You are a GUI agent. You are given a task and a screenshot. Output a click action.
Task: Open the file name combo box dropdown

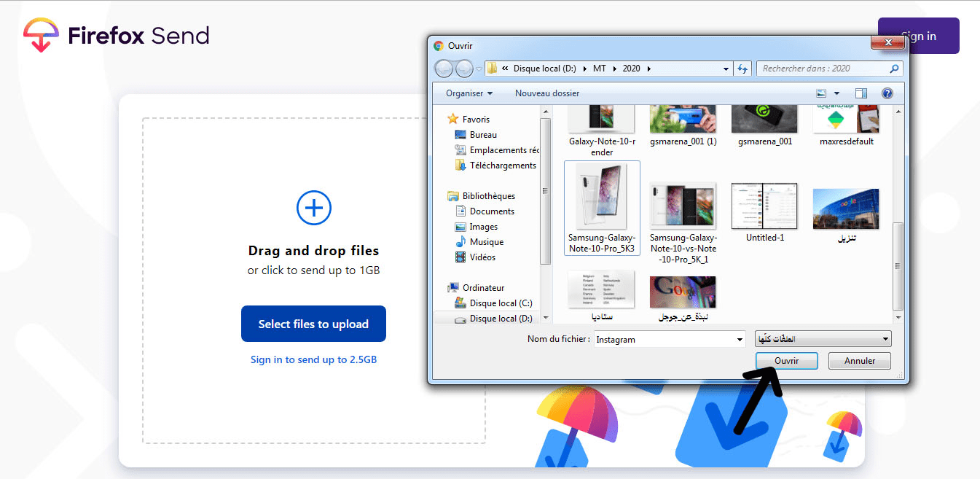740,340
